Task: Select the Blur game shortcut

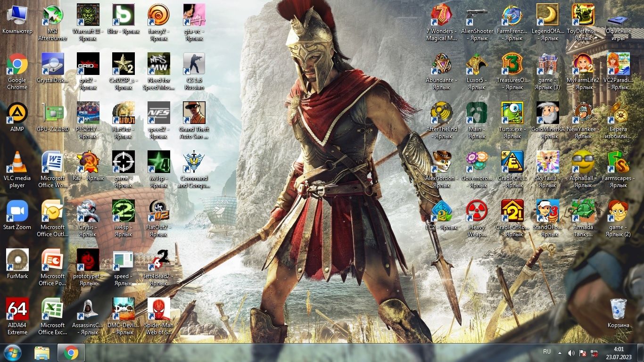Action: [124, 19]
